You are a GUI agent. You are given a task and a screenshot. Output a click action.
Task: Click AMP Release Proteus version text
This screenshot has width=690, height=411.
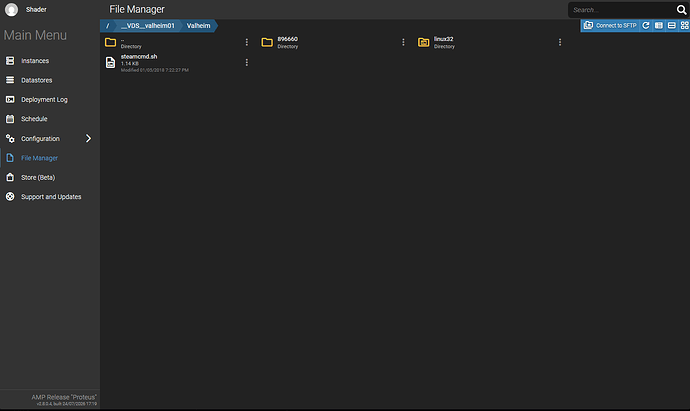64,397
